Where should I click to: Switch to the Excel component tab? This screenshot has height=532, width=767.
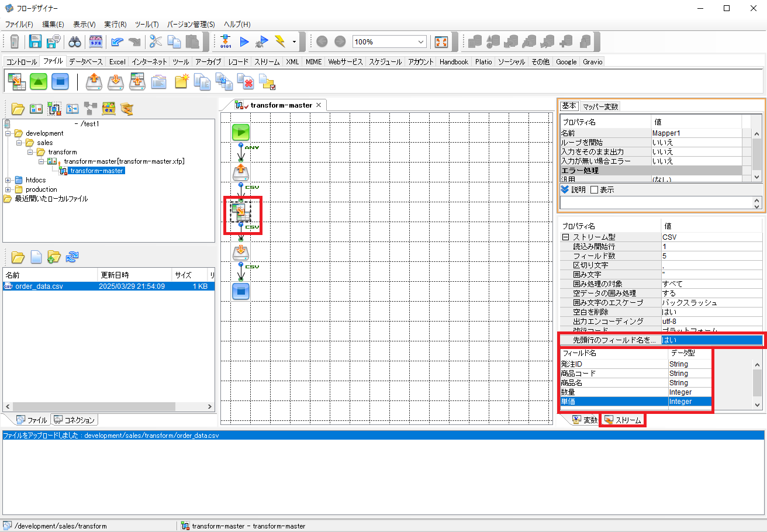(x=117, y=61)
